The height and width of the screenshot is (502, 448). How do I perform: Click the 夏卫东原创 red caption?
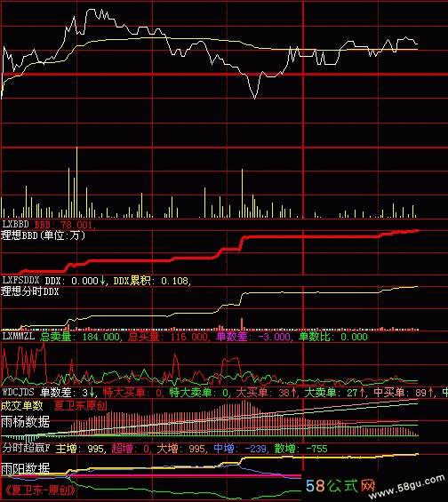click(x=80, y=406)
